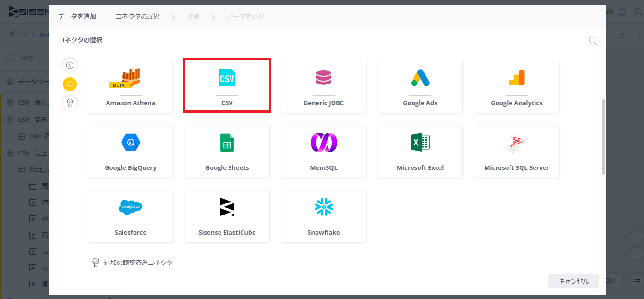Viewport: 644px width, 299px height.
Task: Choose the Google Analytics connector
Action: pyautogui.click(x=517, y=86)
